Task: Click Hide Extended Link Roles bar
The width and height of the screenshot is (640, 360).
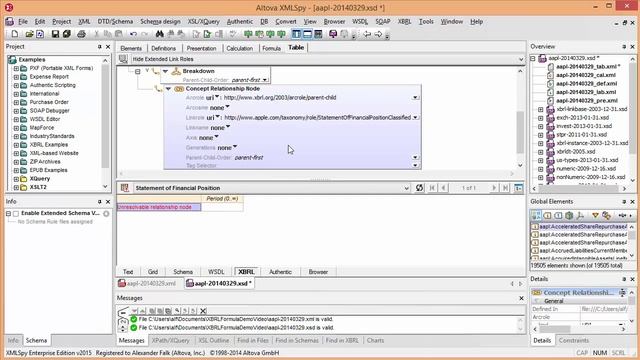Action: click(321, 59)
